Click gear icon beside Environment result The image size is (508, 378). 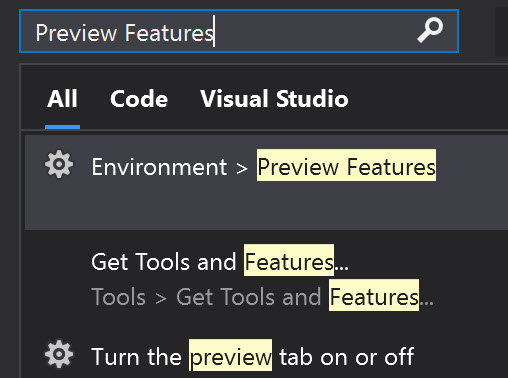pos(59,164)
